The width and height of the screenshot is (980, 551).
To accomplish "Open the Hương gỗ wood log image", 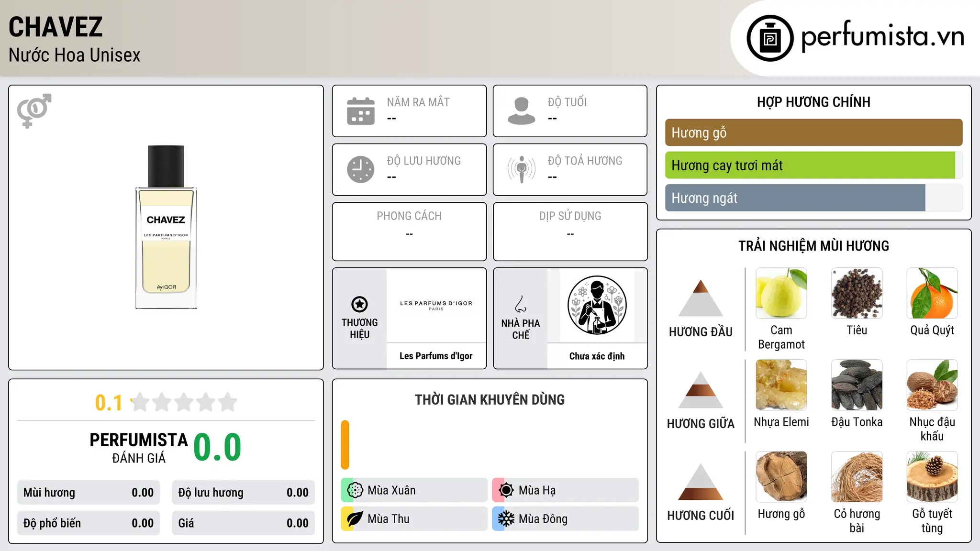I will pos(781,477).
